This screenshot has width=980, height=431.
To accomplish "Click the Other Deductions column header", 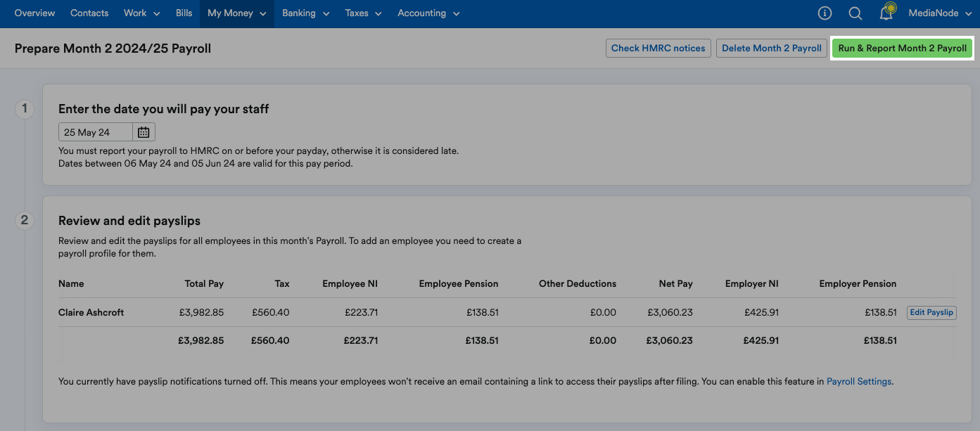I will tap(578, 284).
